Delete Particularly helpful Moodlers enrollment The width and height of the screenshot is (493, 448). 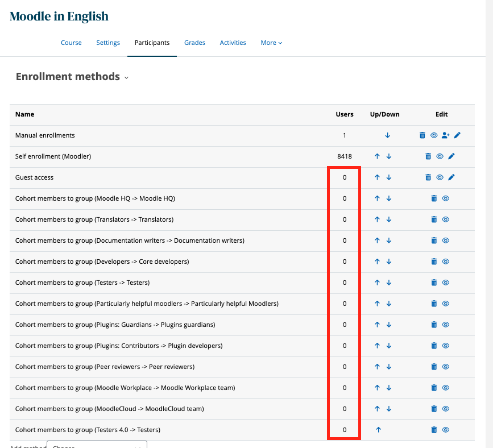(434, 304)
